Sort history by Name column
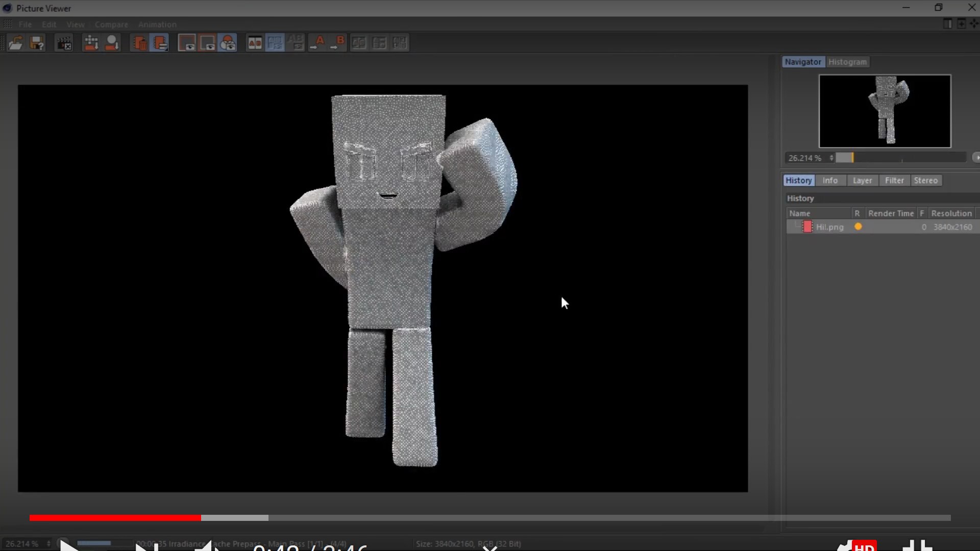 click(x=819, y=214)
